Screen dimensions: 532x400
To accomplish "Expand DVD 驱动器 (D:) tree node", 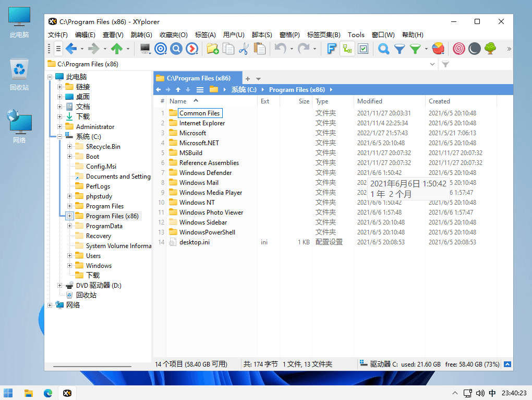I will point(59,285).
